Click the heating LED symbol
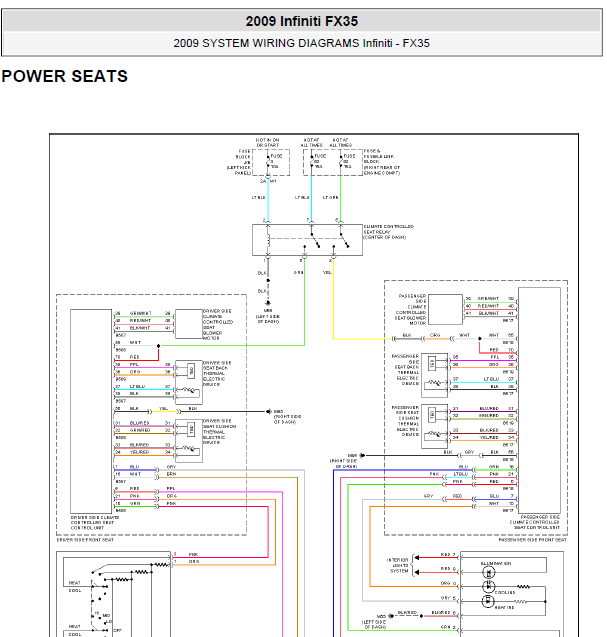The image size is (607, 637). 488,601
